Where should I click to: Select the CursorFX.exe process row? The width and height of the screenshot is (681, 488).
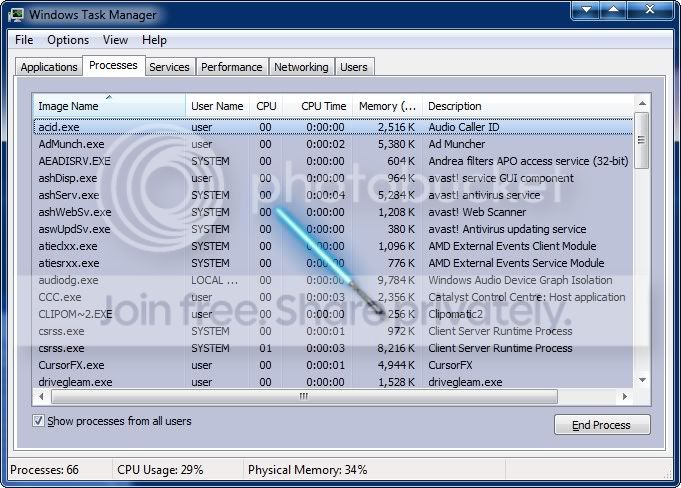(x=333, y=365)
